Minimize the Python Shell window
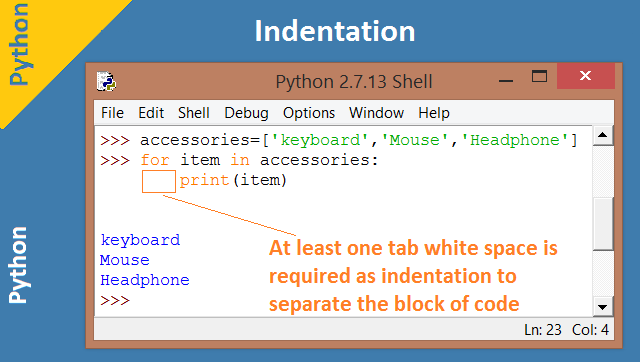Viewport: 640px width, 362px height. [506, 80]
